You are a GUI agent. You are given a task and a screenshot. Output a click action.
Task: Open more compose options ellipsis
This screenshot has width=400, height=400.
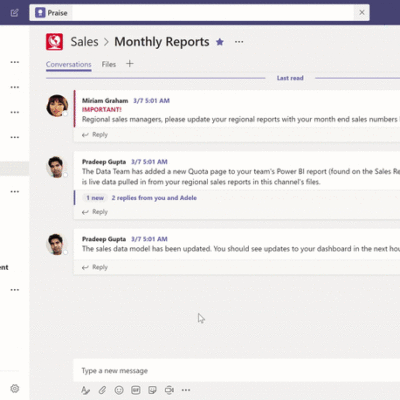(186, 390)
